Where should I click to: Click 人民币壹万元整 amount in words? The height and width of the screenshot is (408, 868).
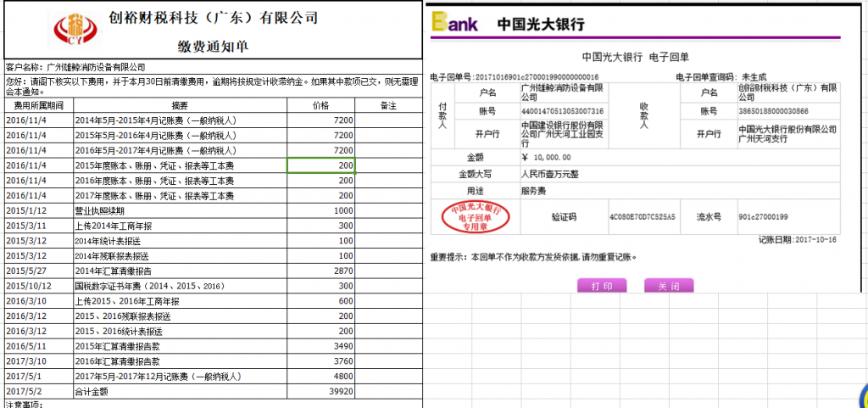coord(550,174)
